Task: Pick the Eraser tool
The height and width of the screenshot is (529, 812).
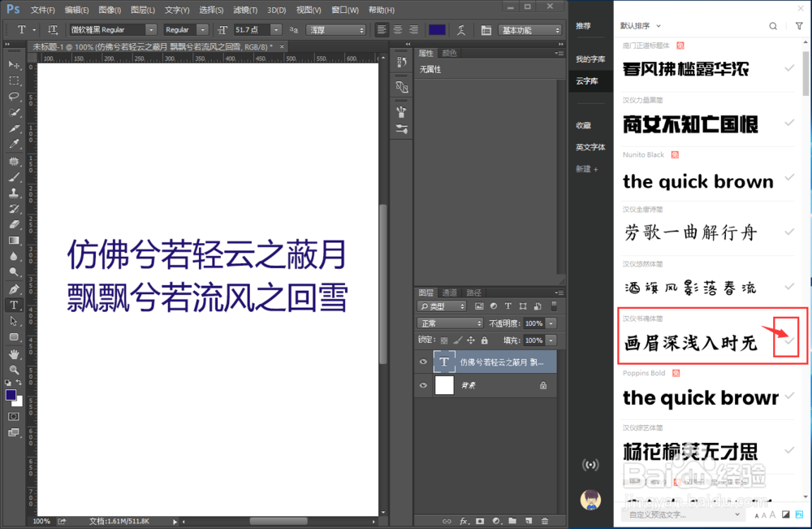Action: tap(14, 224)
